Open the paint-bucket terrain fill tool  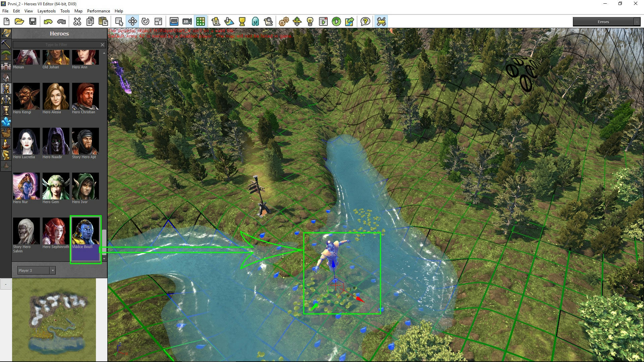229,22
